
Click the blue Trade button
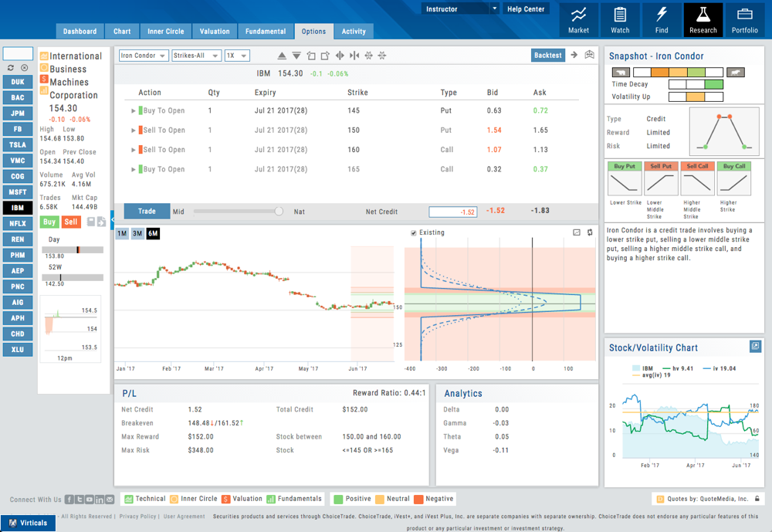147,212
